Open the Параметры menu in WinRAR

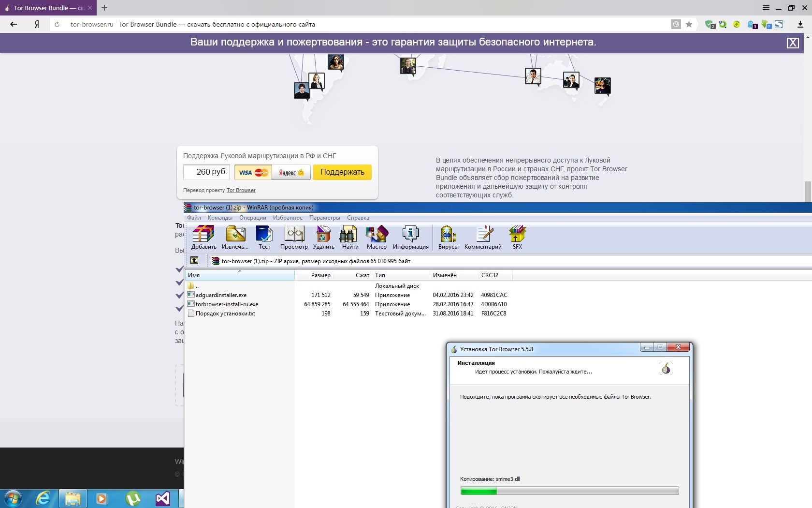click(324, 218)
